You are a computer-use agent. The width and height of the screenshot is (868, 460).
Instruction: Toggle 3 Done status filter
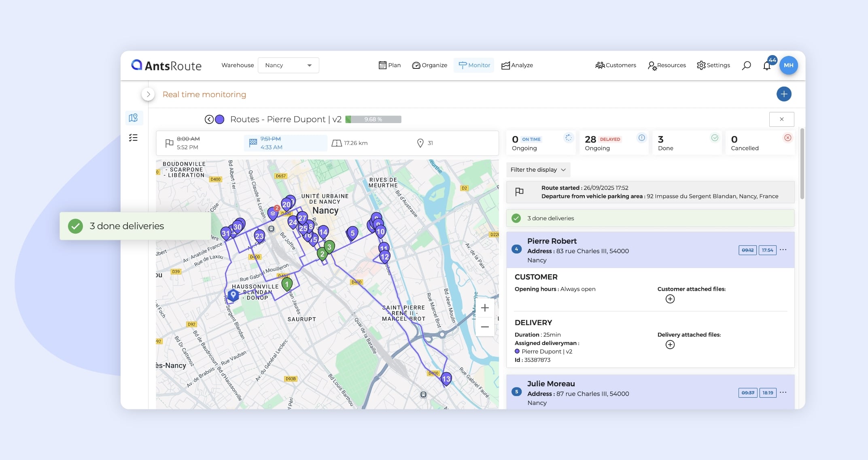coord(686,143)
